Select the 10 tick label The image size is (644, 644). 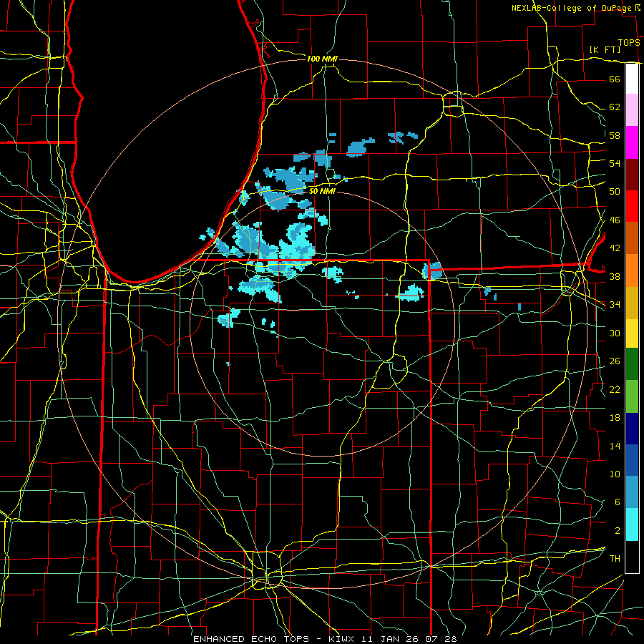pyautogui.click(x=615, y=474)
